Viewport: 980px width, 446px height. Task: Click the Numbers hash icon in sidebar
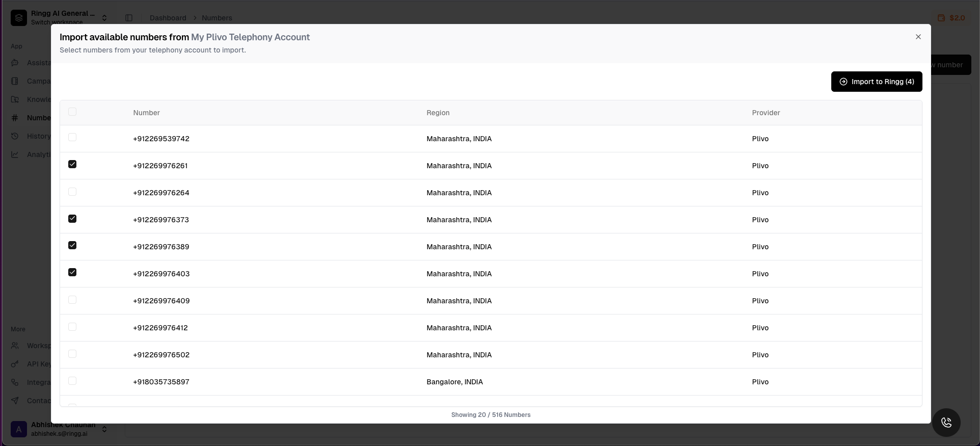[x=15, y=118]
